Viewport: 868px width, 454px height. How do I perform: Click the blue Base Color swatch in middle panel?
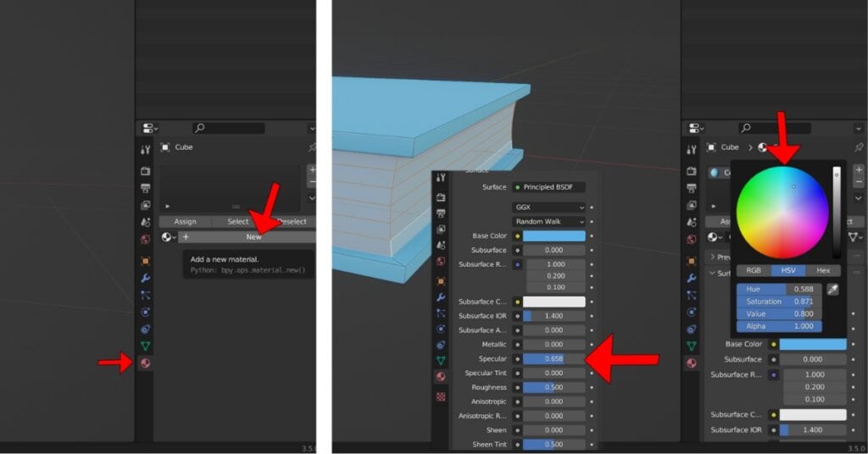pyautogui.click(x=554, y=236)
